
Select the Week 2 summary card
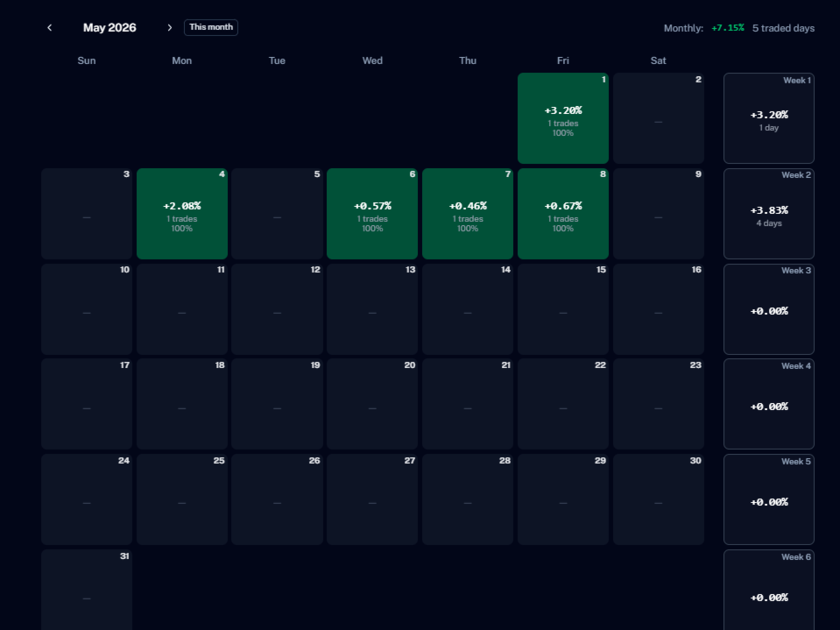(x=769, y=214)
